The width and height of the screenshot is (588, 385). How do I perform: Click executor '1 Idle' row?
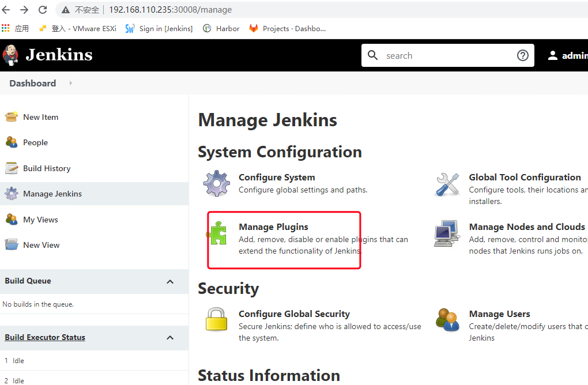coord(94,361)
